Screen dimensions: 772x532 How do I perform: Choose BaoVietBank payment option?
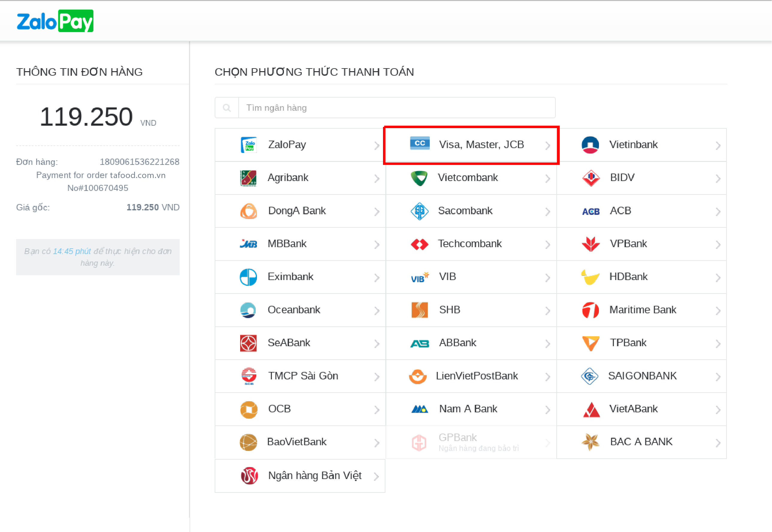pyautogui.click(x=300, y=442)
